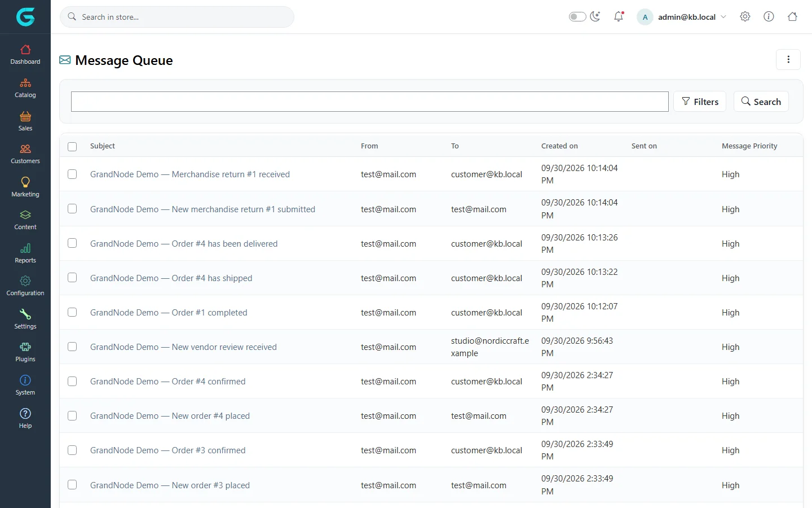This screenshot has width=812, height=508.
Task: Click the top-bar information circle icon
Action: [769, 17]
